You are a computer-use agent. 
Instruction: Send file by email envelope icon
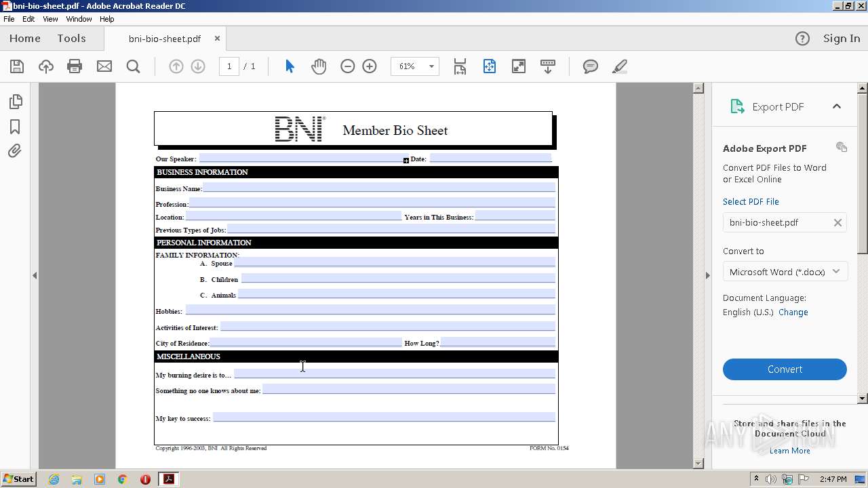(104, 66)
